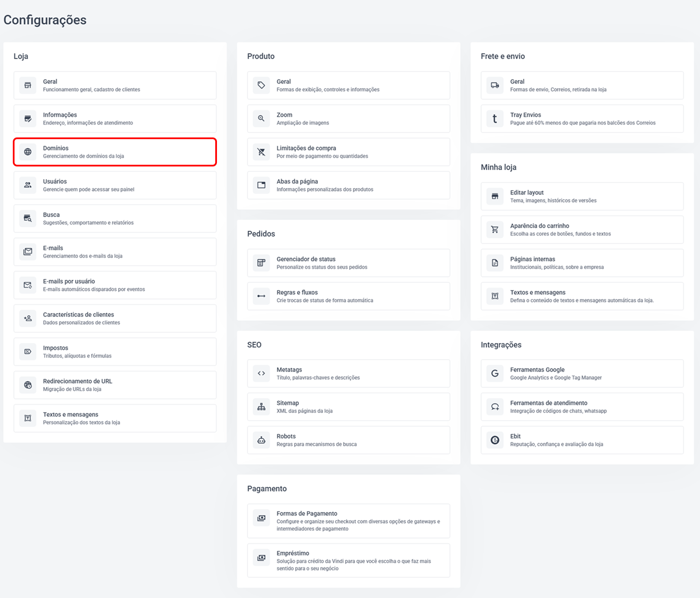Open Textos e mensagens under Loja
This screenshot has width=700, height=598.
click(115, 418)
